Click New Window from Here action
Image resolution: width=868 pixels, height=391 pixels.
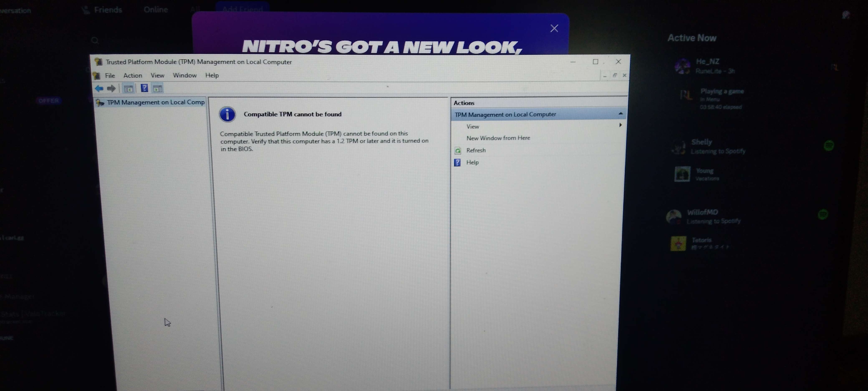tap(498, 138)
